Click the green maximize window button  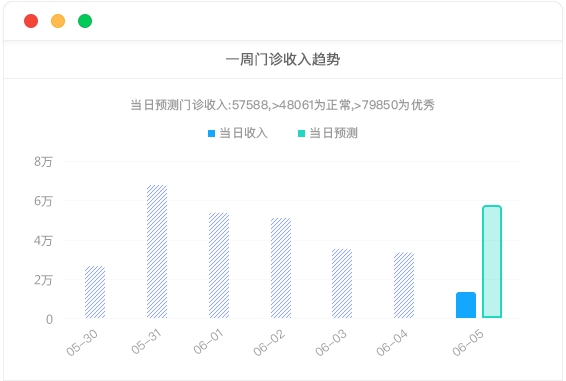(x=85, y=21)
